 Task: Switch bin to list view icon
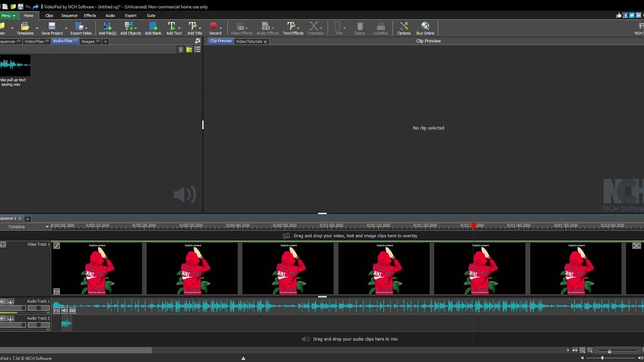[x=197, y=49]
